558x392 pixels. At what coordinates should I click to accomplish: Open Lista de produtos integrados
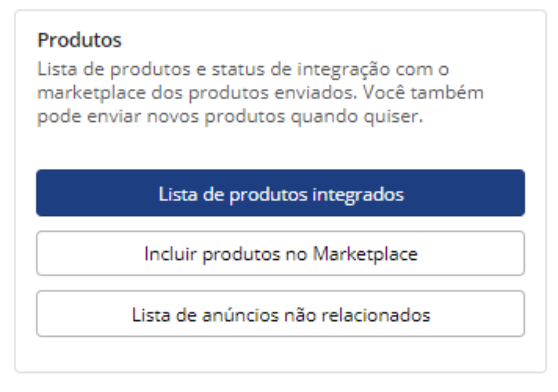point(280,193)
